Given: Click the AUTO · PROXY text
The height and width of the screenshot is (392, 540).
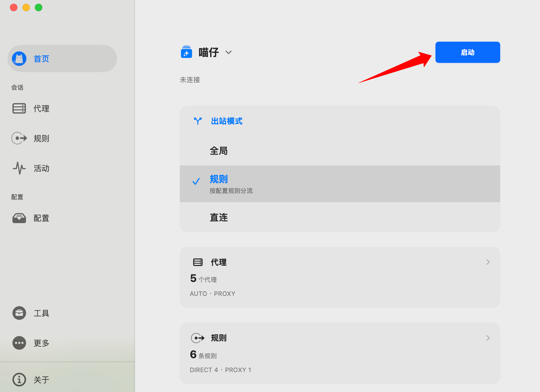Looking at the screenshot, I should (x=212, y=294).
